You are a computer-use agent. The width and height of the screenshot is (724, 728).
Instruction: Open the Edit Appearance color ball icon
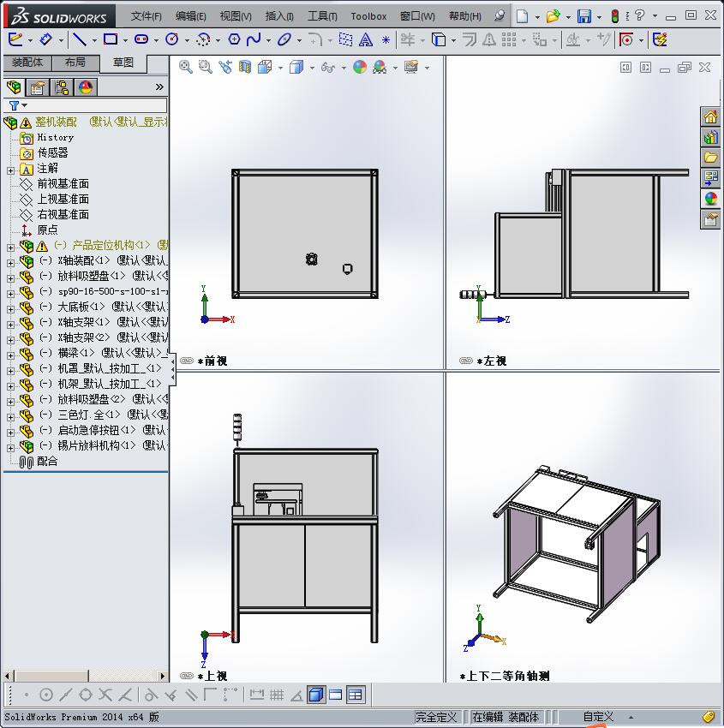360,68
